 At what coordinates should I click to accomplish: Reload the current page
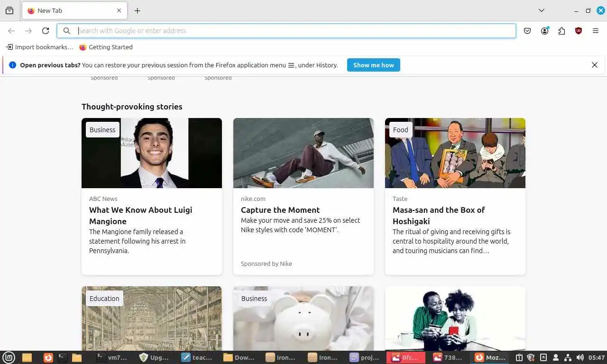pyautogui.click(x=46, y=31)
